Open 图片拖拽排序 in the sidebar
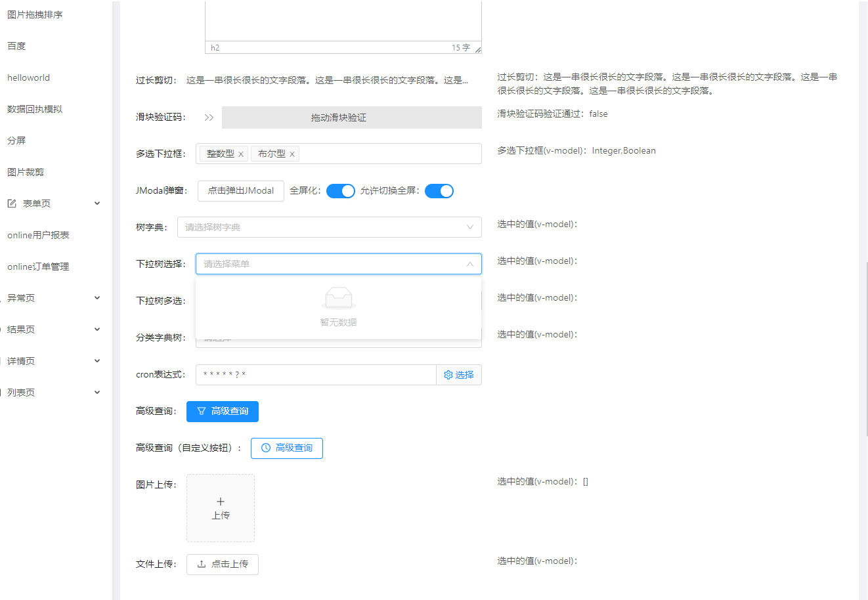Viewport: 868px width, 600px height. coord(35,14)
